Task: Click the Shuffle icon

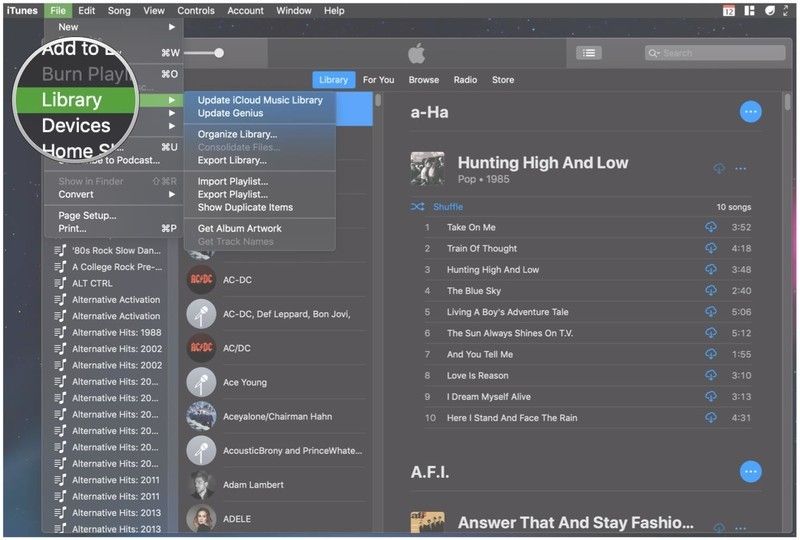Action: (417, 207)
